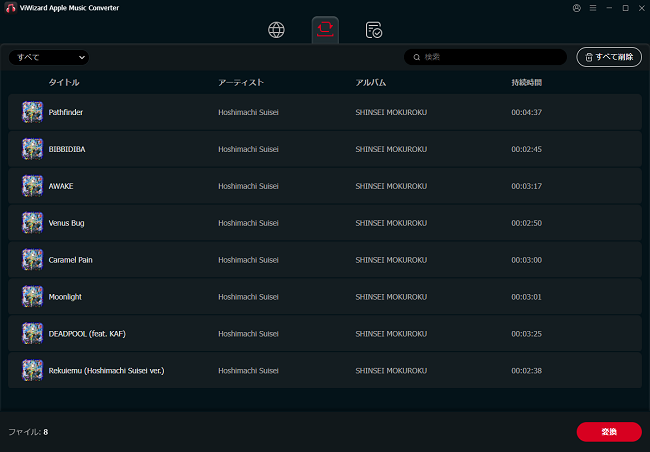Select the Caramel Pain song title
Image resolution: width=650 pixels, height=452 pixels.
[70, 260]
